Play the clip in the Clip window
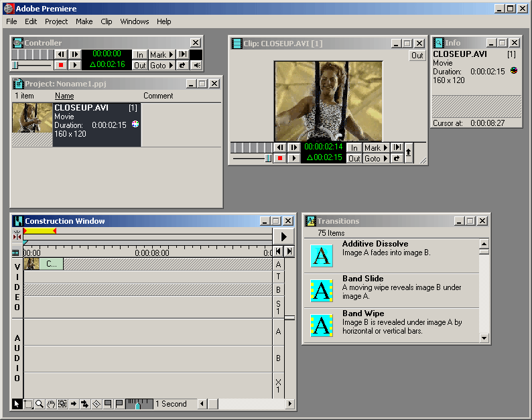Screen dimensions: 532x420 click(x=294, y=158)
